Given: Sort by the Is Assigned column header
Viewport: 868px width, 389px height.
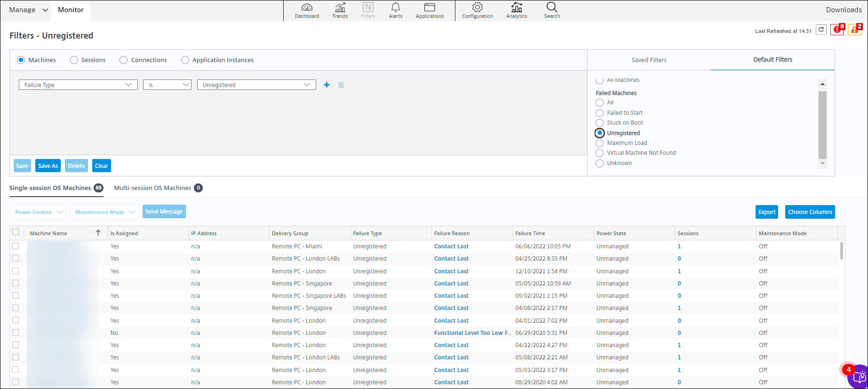Looking at the screenshot, I should click(148, 233).
